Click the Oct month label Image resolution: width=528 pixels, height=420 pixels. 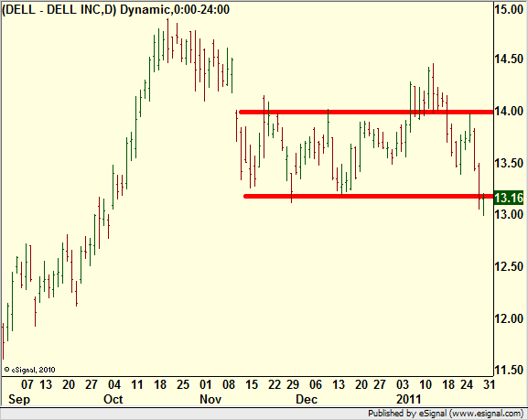[113, 400]
